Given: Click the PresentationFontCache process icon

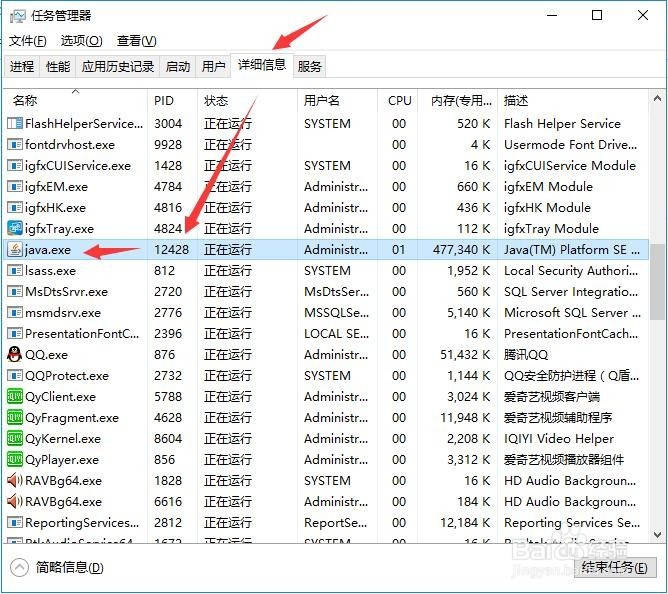Looking at the screenshot, I should pyautogui.click(x=15, y=333).
